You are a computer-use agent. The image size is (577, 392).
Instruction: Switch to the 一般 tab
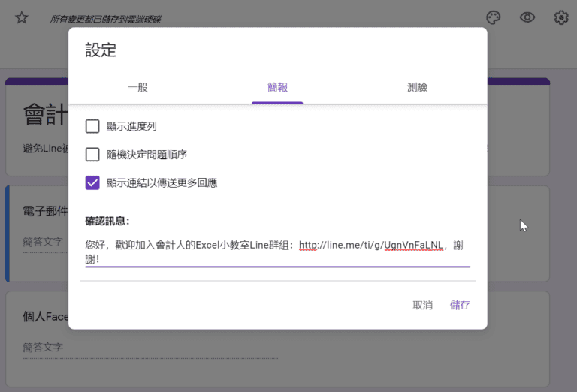pyautogui.click(x=138, y=88)
